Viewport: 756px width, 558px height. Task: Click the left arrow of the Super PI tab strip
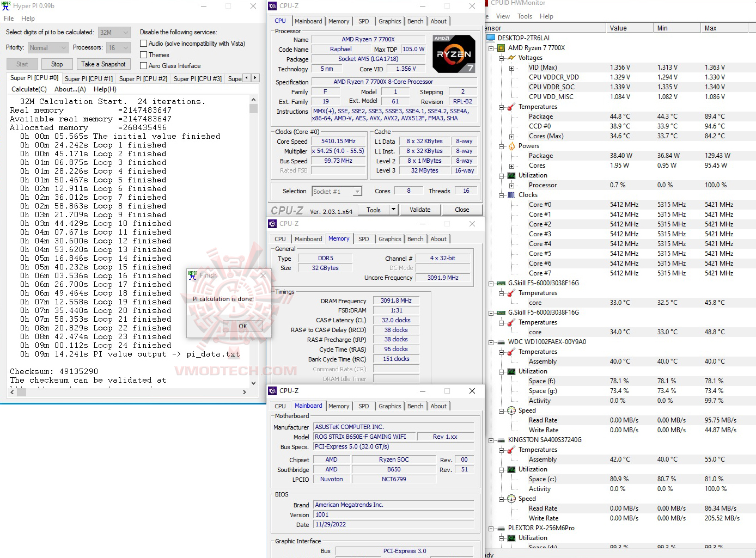tap(247, 78)
